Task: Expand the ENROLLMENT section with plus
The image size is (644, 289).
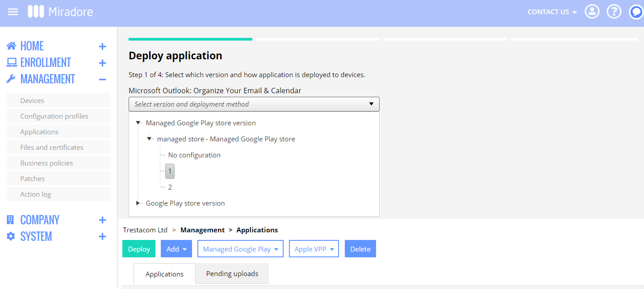Action: coord(102,63)
